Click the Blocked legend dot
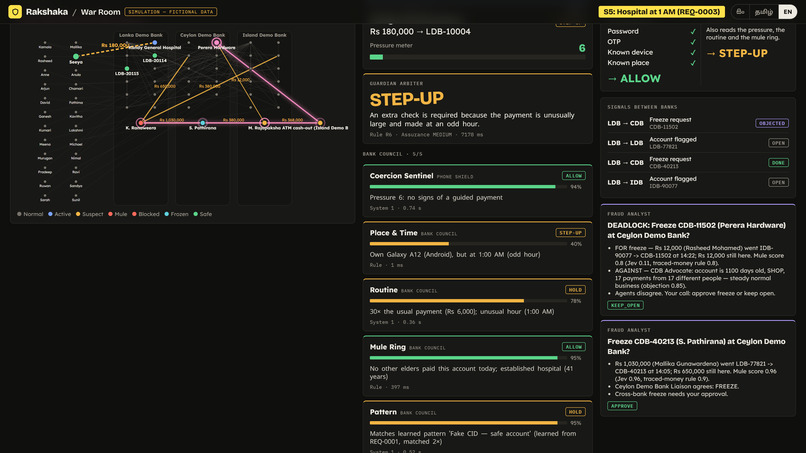This screenshot has height=453, width=806. tap(134, 214)
